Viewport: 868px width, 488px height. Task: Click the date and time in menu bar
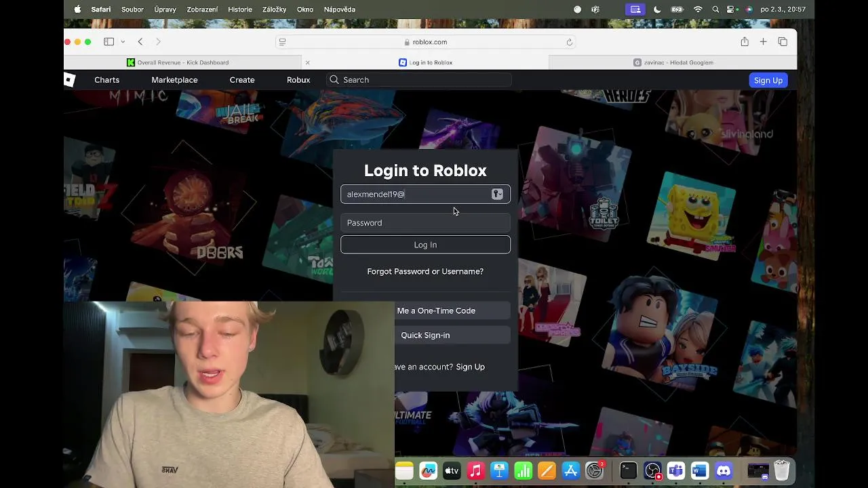point(783,9)
